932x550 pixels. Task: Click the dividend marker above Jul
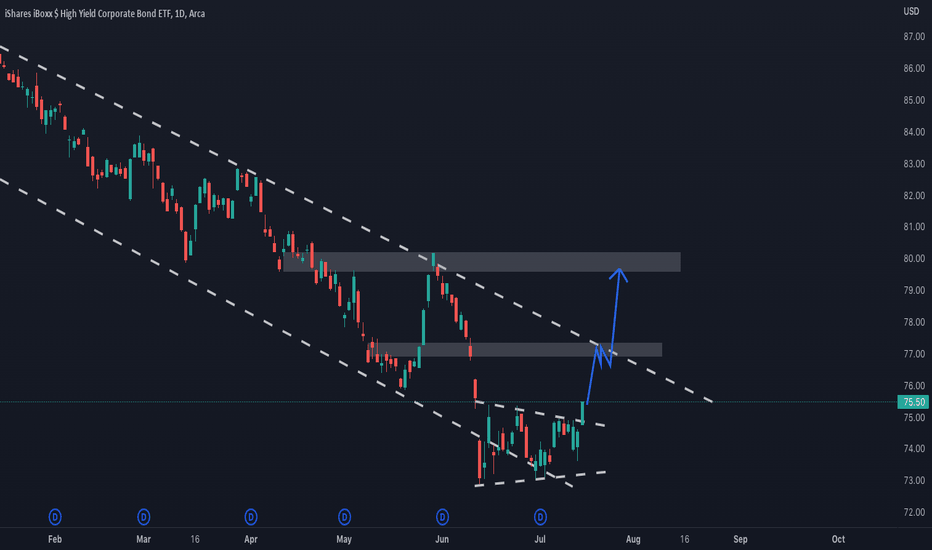pyautogui.click(x=540, y=517)
